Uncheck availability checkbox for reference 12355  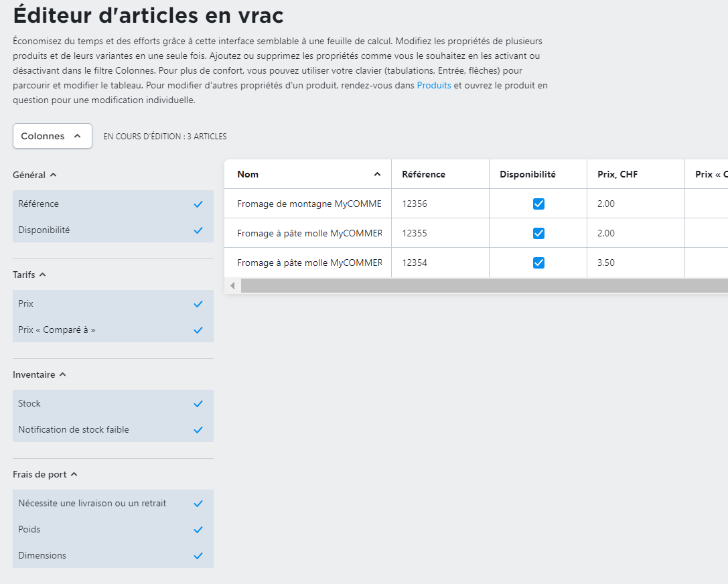538,234
